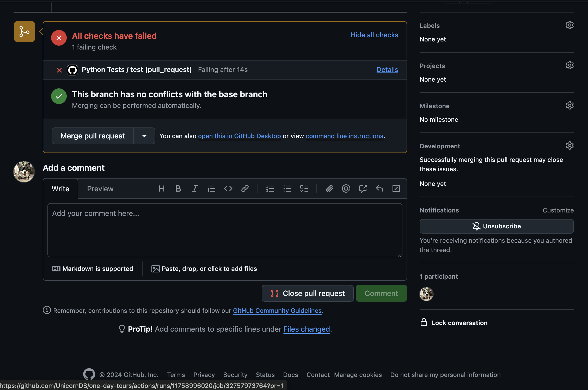Insert a bulleted list
The image size is (588, 390).
tap(287, 188)
